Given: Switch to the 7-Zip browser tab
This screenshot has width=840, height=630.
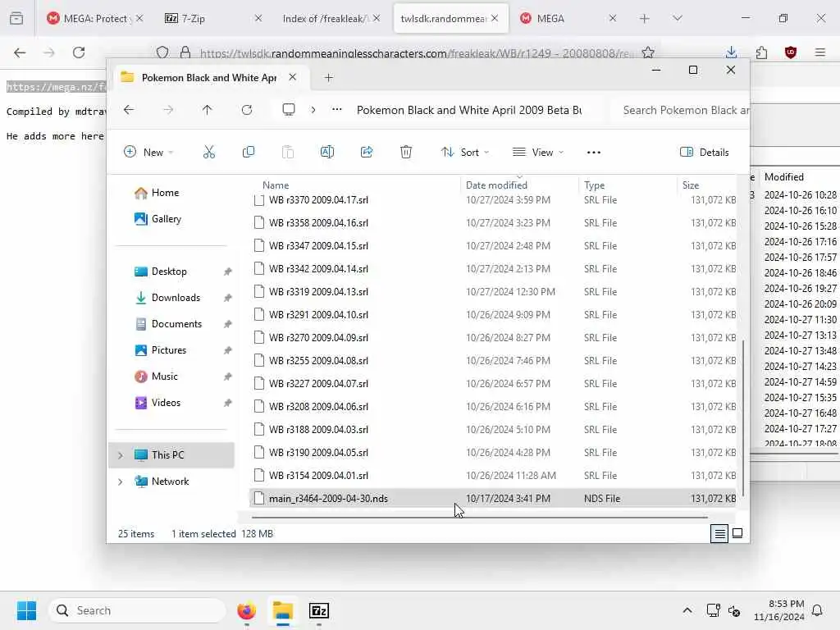Looking at the screenshot, I should tap(212, 19).
